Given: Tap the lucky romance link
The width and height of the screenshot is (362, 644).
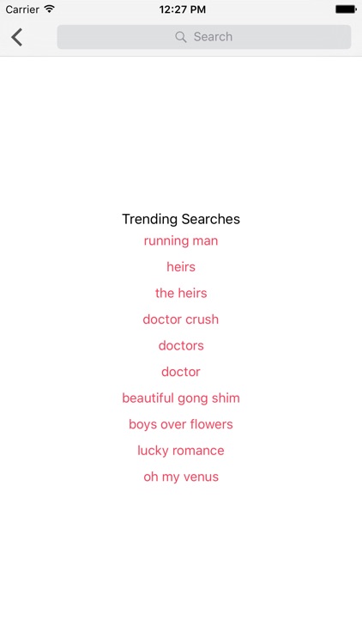Looking at the screenshot, I should [x=181, y=451].
